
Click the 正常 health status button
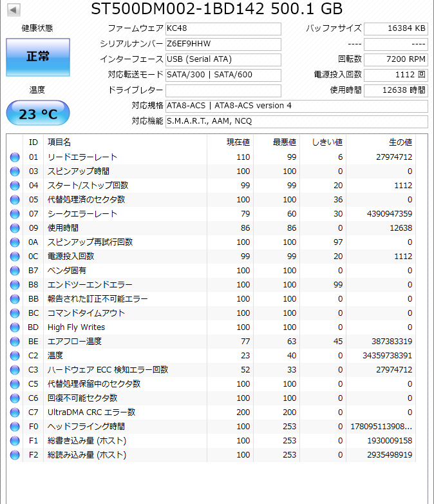click(38, 57)
